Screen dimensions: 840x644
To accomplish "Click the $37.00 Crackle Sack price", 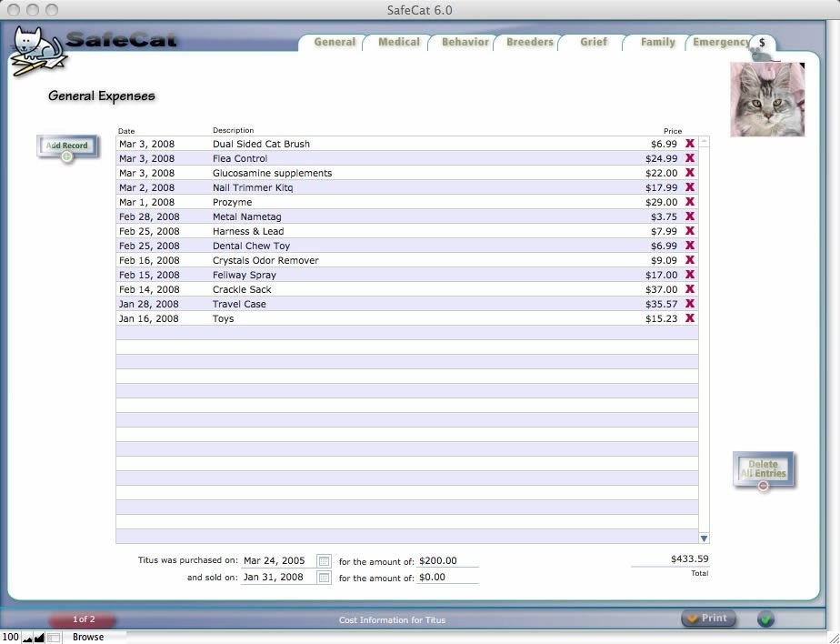I will (x=661, y=289).
